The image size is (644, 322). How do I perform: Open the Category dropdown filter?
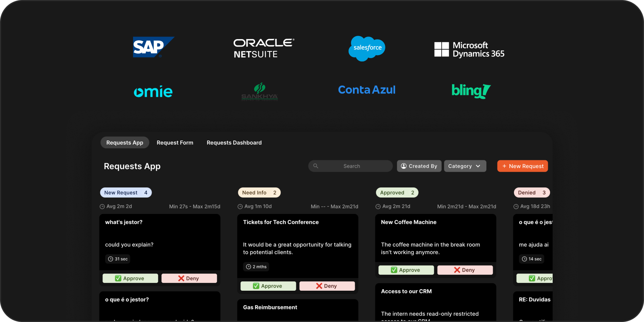[x=465, y=166]
